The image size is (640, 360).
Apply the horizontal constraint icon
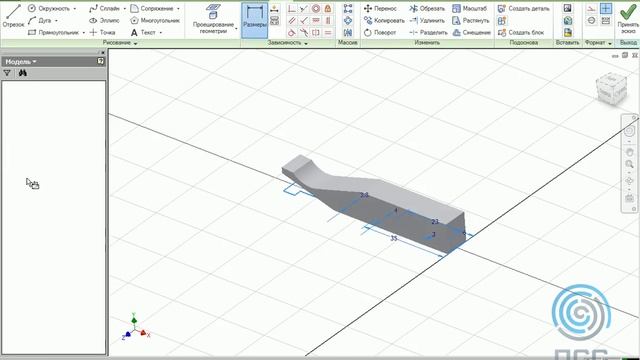click(316, 20)
